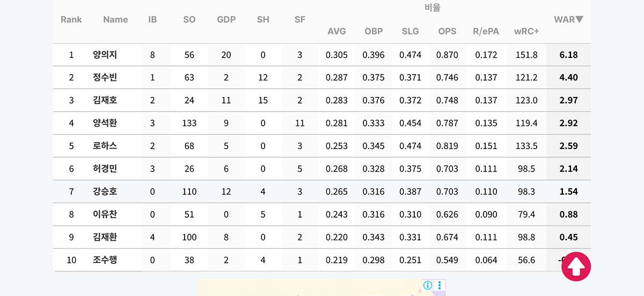The height and width of the screenshot is (296, 644).
Task: Sort by AVG column header
Action: pos(336,32)
